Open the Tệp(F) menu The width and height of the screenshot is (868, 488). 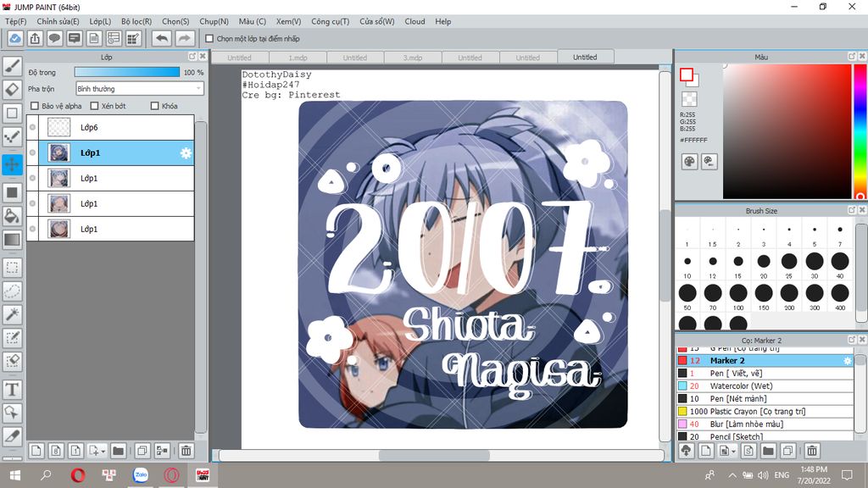(15, 21)
